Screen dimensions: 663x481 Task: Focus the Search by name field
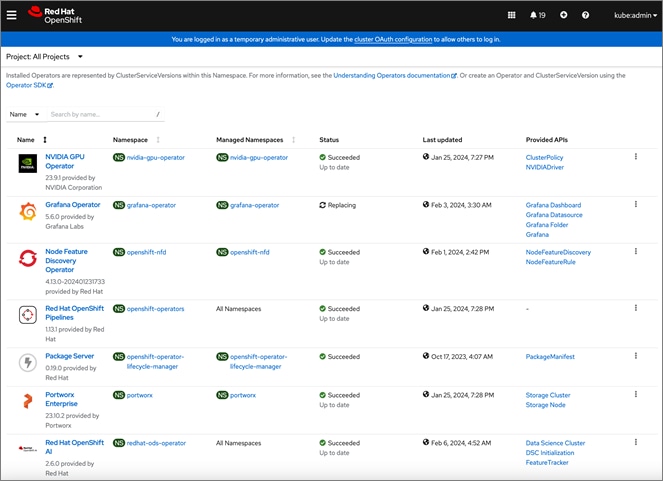105,114
